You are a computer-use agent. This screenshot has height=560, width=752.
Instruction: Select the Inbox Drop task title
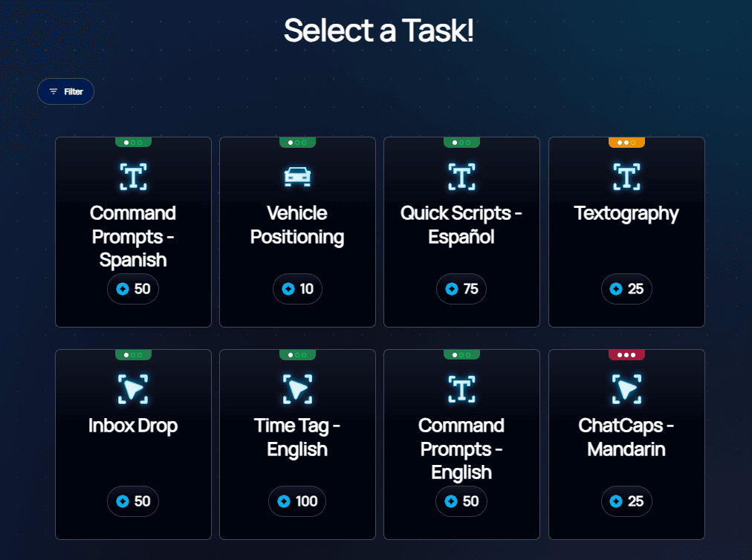pos(133,426)
